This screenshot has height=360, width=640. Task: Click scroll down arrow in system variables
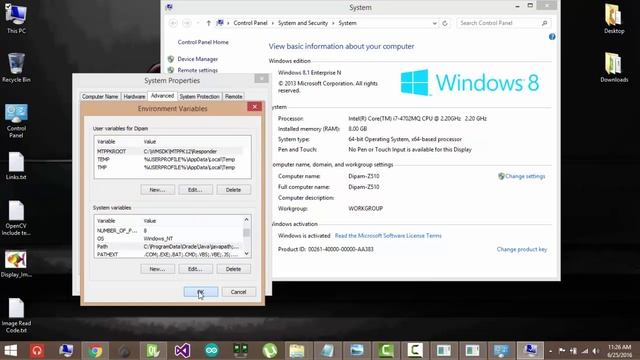(x=247, y=254)
